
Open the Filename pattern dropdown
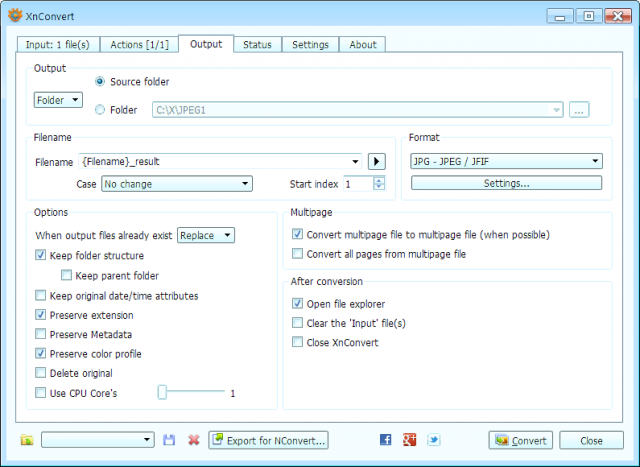pos(355,162)
